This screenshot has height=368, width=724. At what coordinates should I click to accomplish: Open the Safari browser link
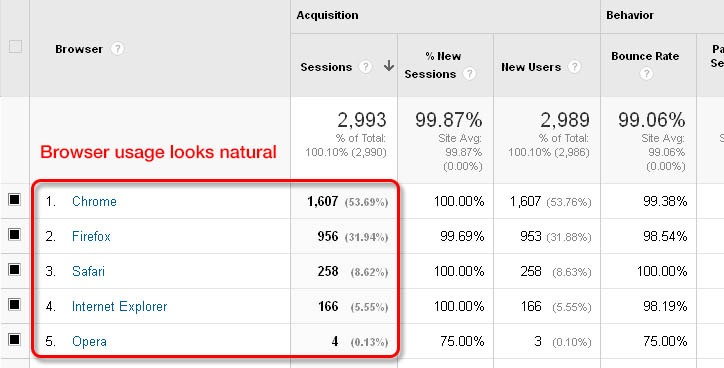click(x=88, y=271)
